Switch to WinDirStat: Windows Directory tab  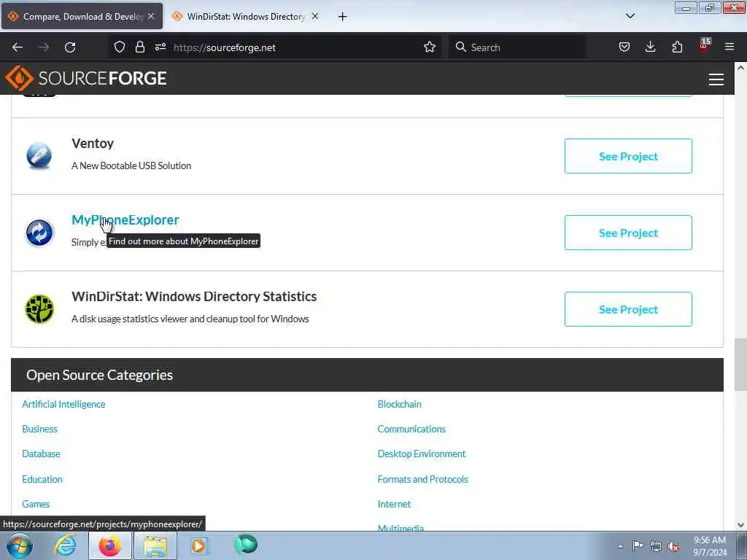pyautogui.click(x=246, y=16)
